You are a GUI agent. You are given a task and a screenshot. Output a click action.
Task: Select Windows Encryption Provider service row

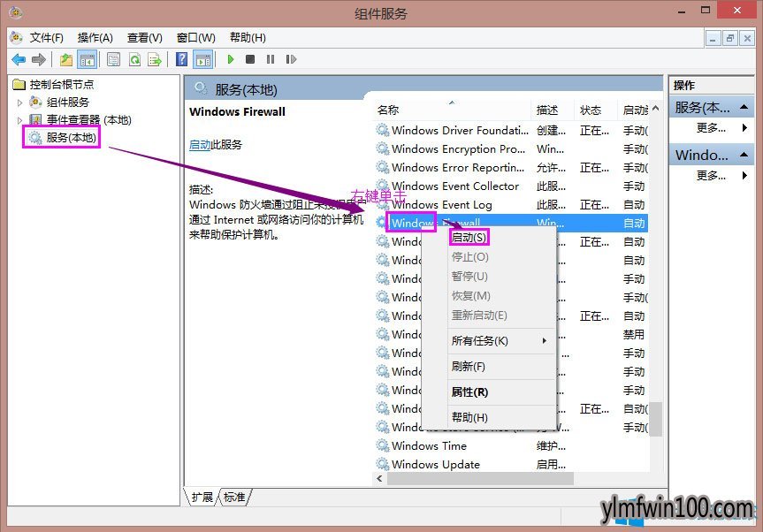coord(511,148)
